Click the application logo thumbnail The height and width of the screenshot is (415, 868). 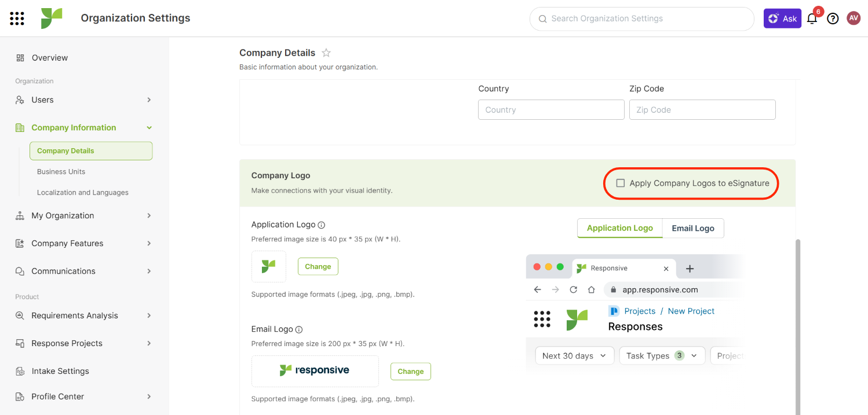coord(269,266)
